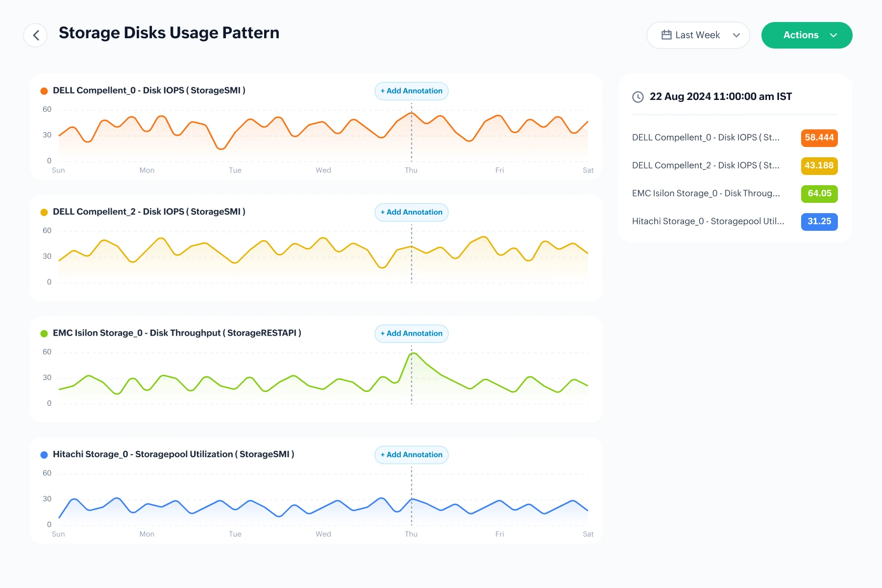
Task: Click the 43.188 yellow value badge
Action: (x=819, y=166)
